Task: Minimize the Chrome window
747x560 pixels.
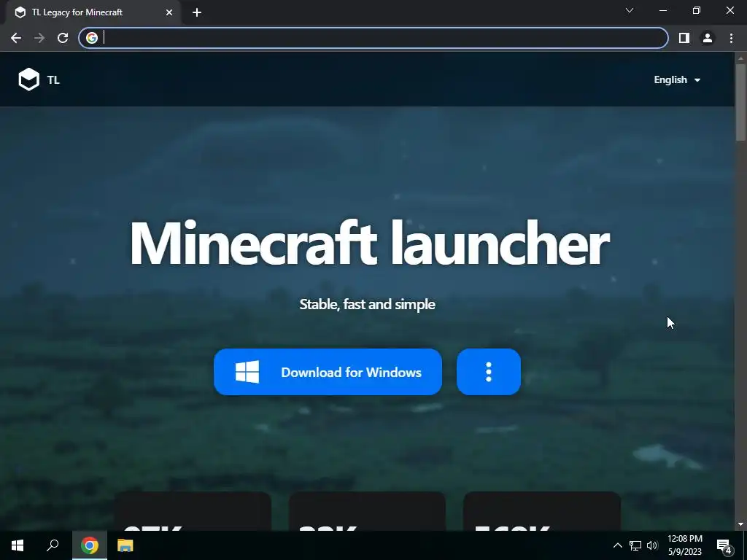Action: point(663,10)
